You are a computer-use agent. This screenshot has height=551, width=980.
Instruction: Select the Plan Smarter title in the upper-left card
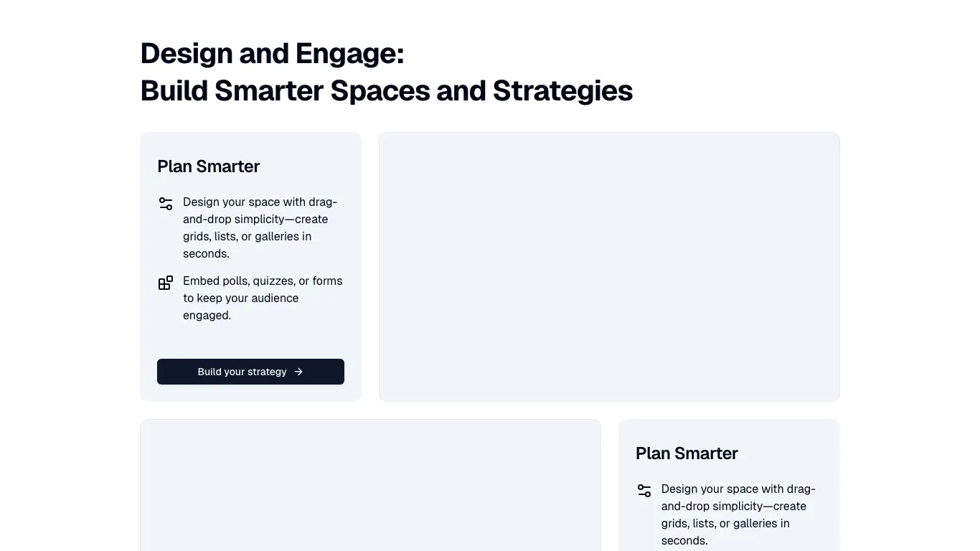click(209, 166)
